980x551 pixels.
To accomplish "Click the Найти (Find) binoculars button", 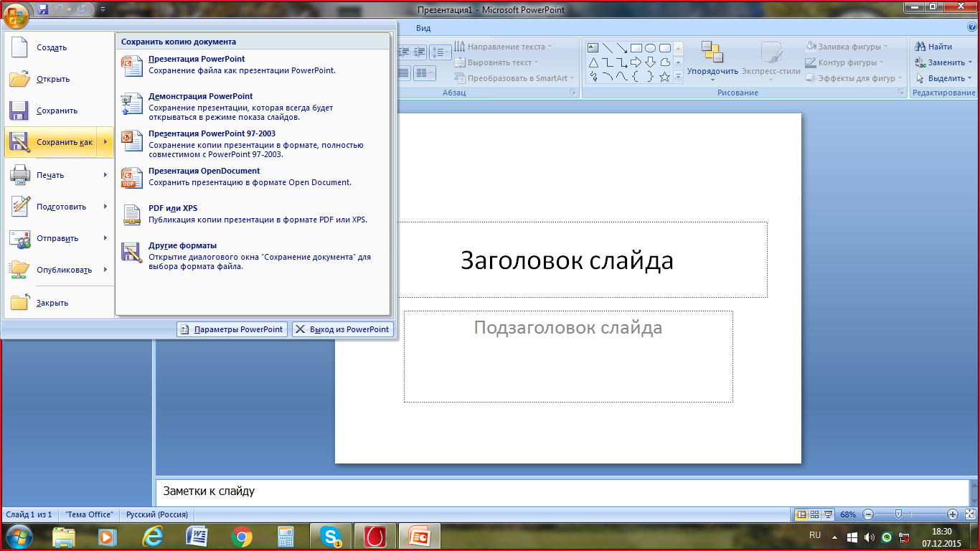I will pyautogui.click(x=934, y=47).
